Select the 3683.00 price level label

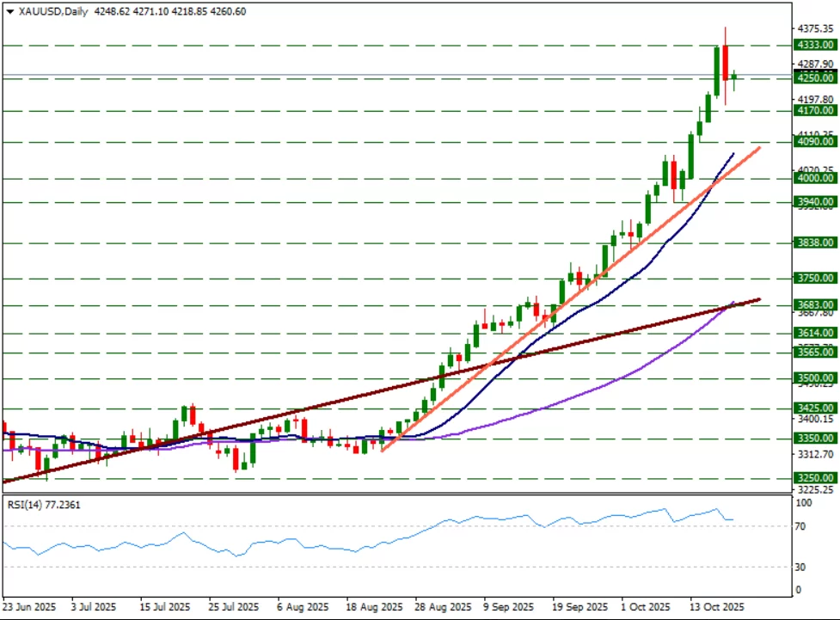pyautogui.click(x=813, y=305)
